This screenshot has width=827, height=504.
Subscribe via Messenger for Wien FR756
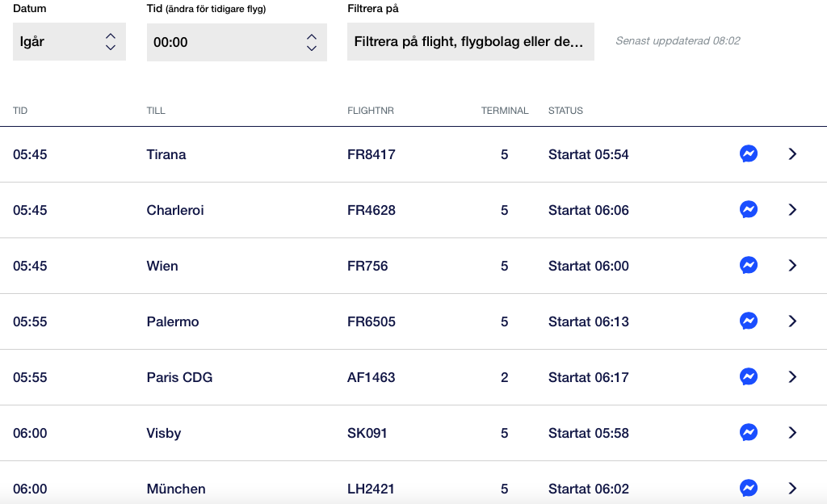coord(749,265)
